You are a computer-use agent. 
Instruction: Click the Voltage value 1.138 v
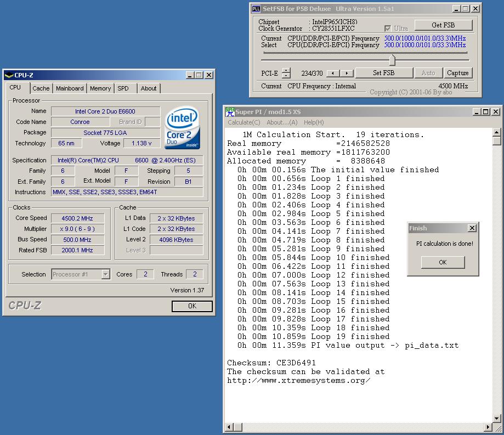coord(141,143)
